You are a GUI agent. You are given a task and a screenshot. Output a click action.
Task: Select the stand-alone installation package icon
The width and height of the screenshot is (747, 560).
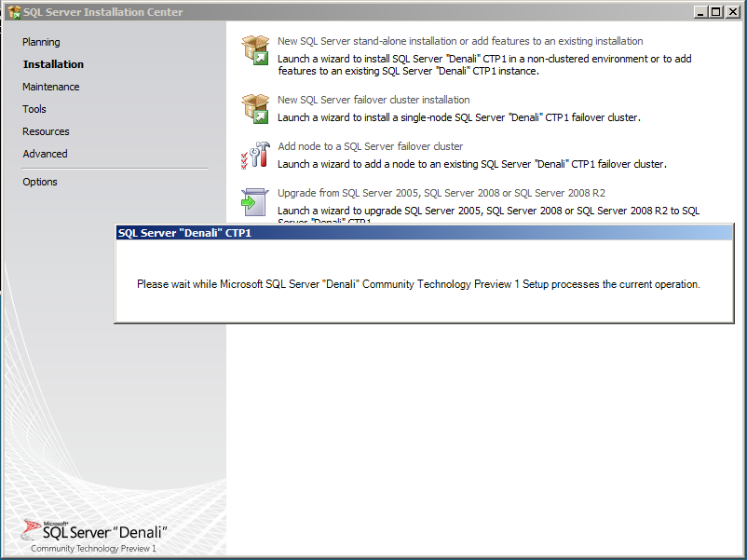point(254,51)
